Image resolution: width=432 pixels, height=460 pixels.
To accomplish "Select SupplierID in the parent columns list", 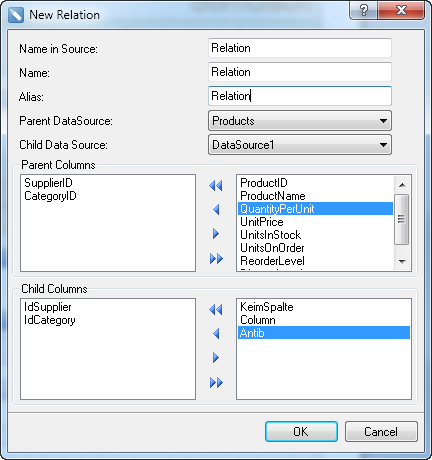I will click(x=48, y=183).
